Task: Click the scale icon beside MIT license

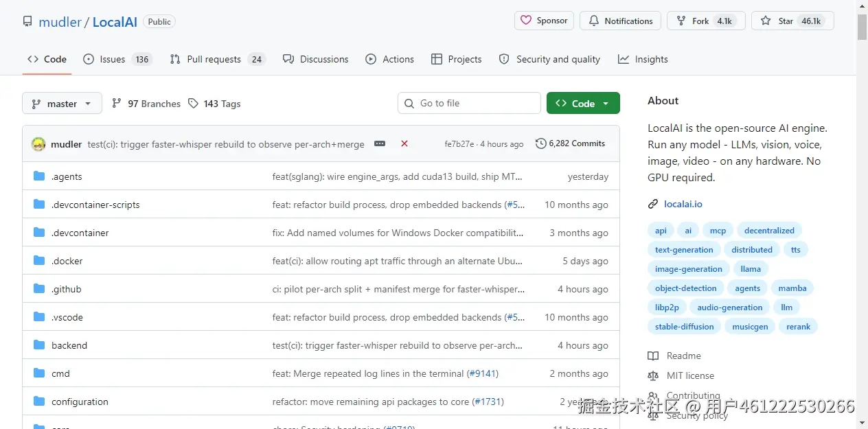Action: [x=653, y=375]
